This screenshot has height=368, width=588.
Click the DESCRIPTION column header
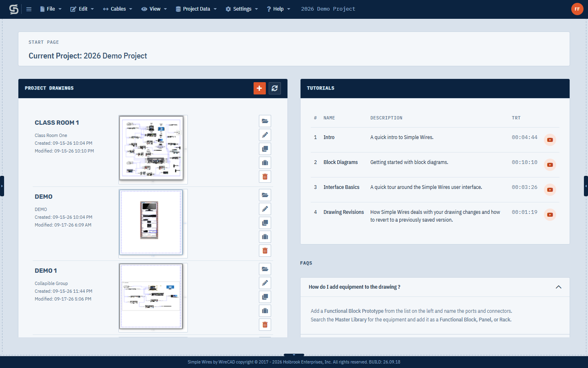[x=386, y=118]
